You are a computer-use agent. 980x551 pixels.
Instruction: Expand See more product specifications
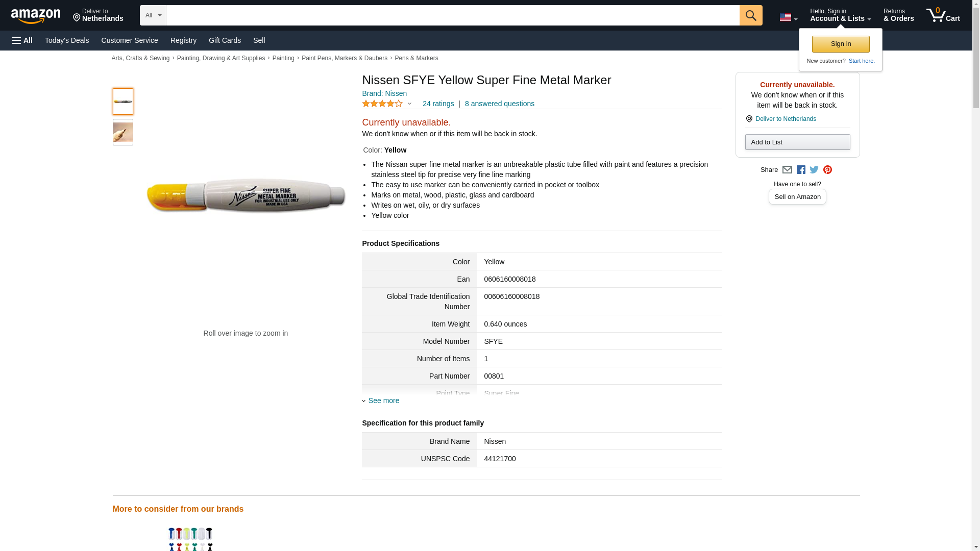tap(383, 400)
